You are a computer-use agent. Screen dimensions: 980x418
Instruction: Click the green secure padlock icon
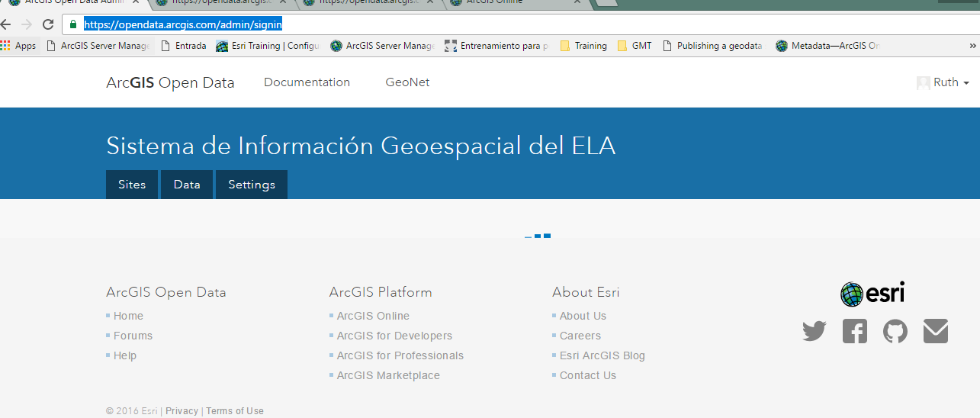click(73, 24)
